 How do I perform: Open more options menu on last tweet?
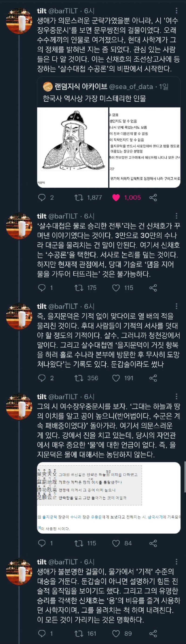[176, 562]
